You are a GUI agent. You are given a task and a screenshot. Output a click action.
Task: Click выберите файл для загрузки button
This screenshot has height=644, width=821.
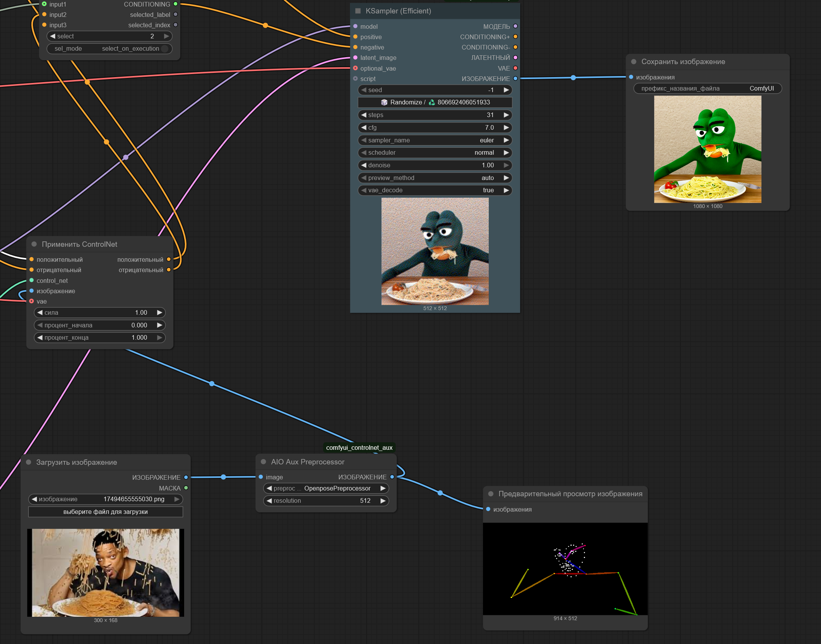(x=106, y=512)
